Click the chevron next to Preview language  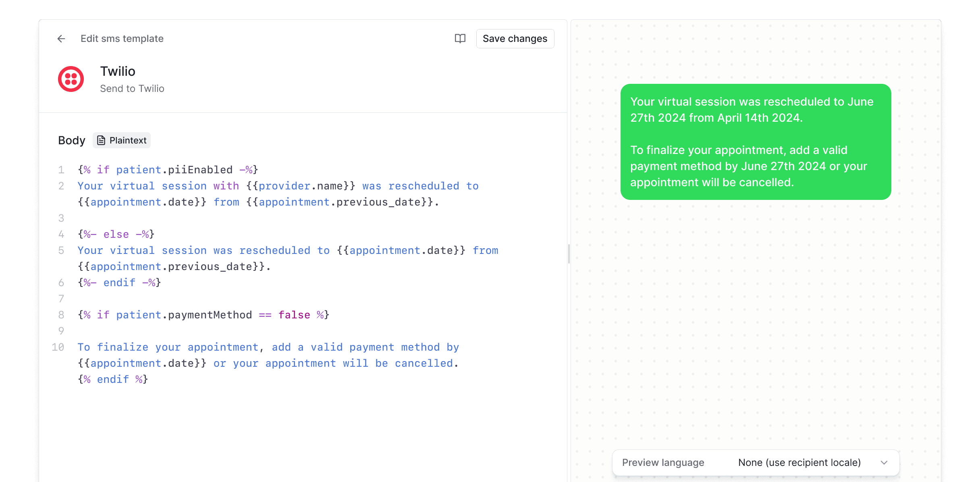pos(884,462)
